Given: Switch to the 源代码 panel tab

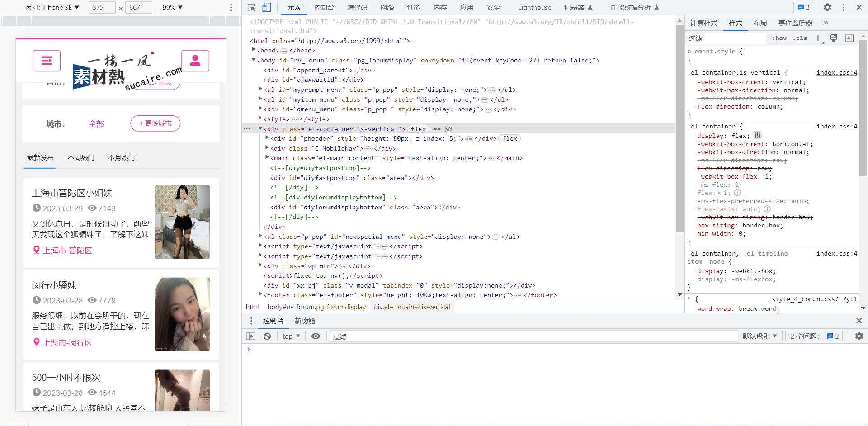Looking at the screenshot, I should pyautogui.click(x=357, y=7).
